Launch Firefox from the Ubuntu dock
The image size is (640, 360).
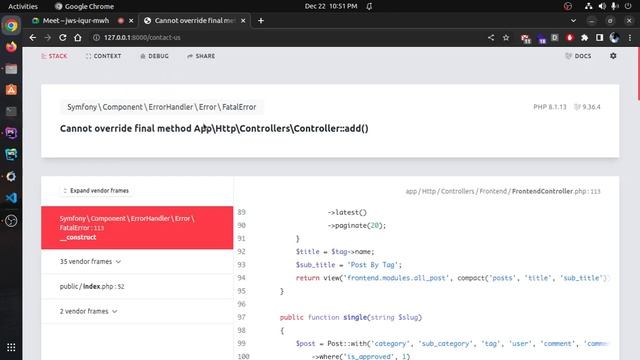click(11, 47)
